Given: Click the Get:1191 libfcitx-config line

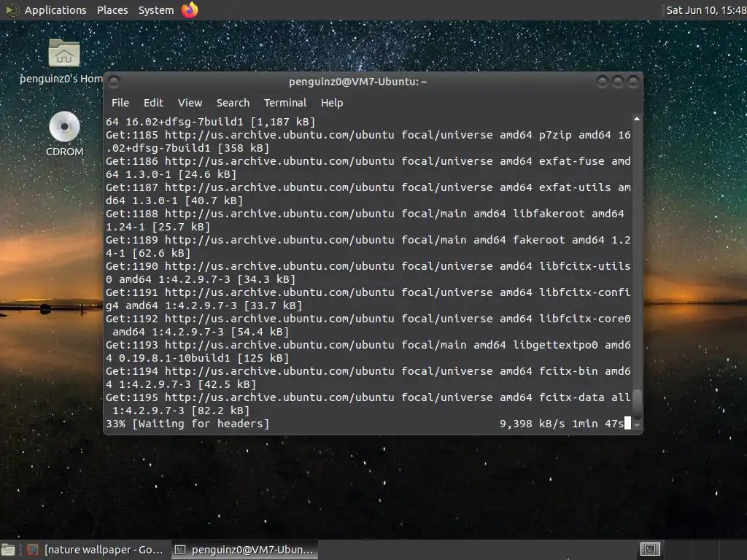Looking at the screenshot, I should [x=368, y=298].
